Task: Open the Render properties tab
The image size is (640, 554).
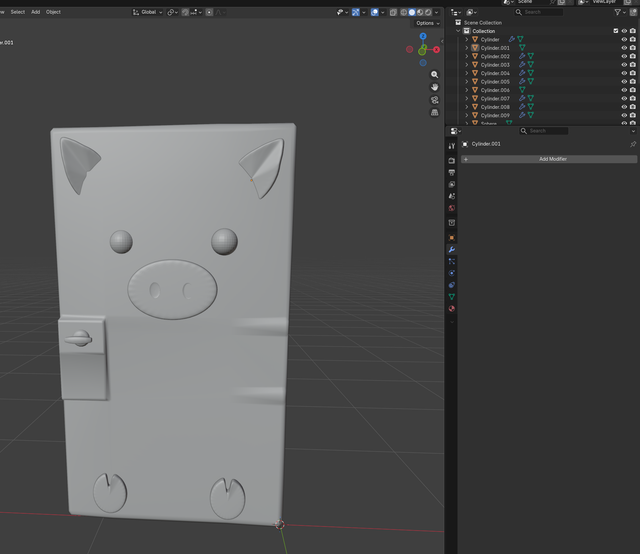Action: point(451,160)
